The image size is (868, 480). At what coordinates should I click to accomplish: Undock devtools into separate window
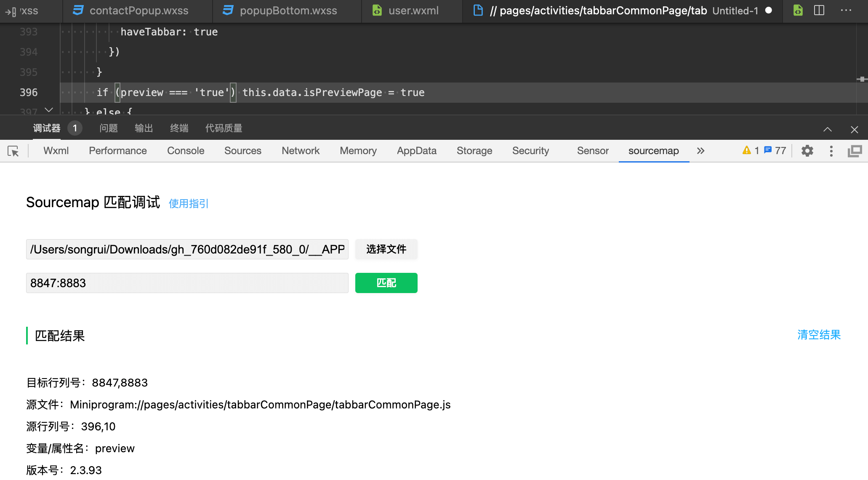pyautogui.click(x=855, y=151)
